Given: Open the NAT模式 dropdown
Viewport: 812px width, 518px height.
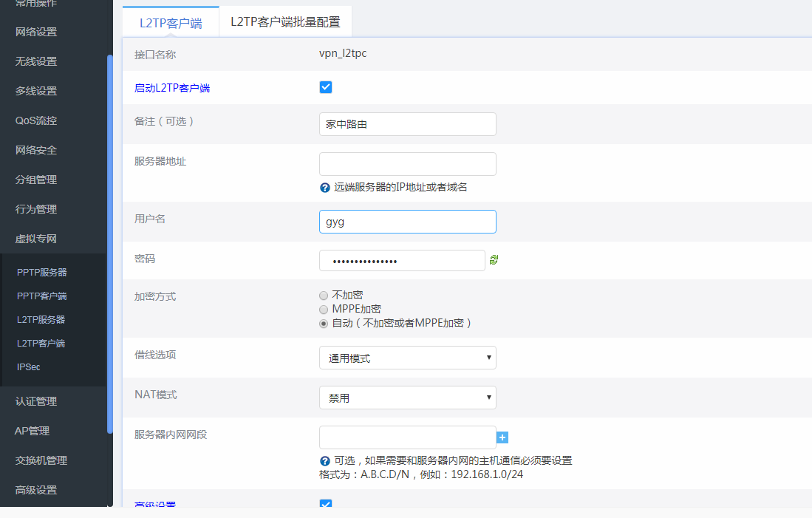Looking at the screenshot, I should click(x=407, y=398).
